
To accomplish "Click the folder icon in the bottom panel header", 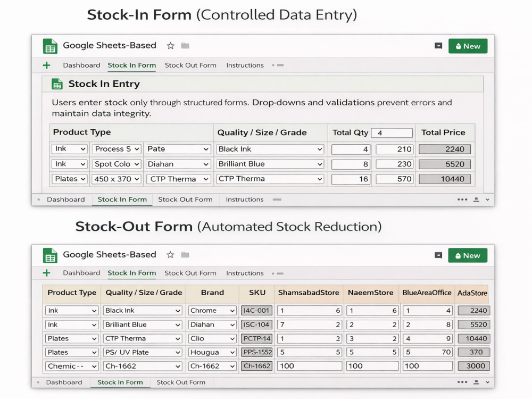I will click(x=185, y=255).
